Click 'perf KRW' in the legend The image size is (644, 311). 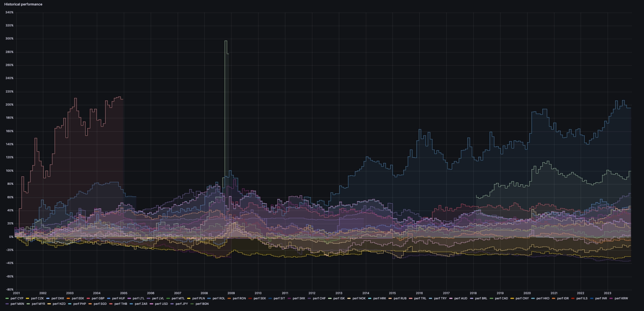click(621, 298)
